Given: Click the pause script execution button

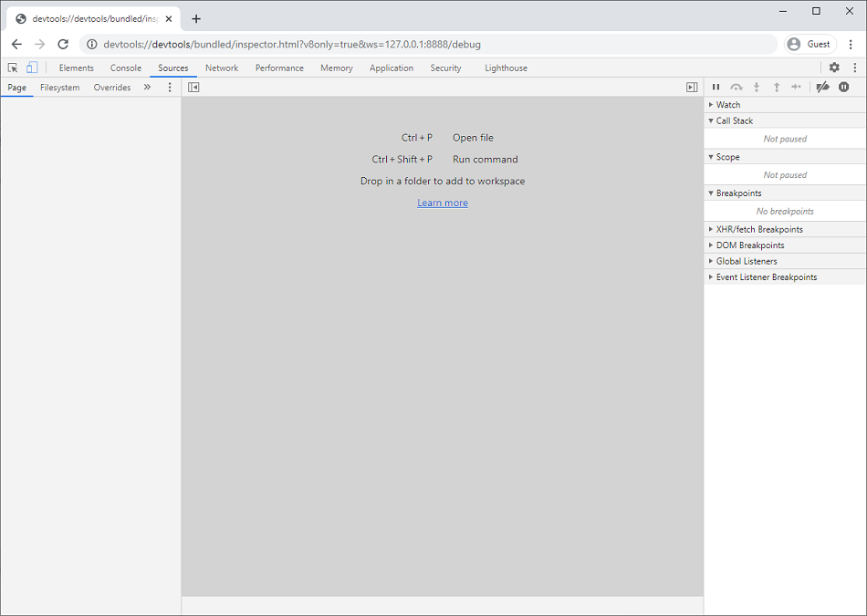Looking at the screenshot, I should 716,87.
